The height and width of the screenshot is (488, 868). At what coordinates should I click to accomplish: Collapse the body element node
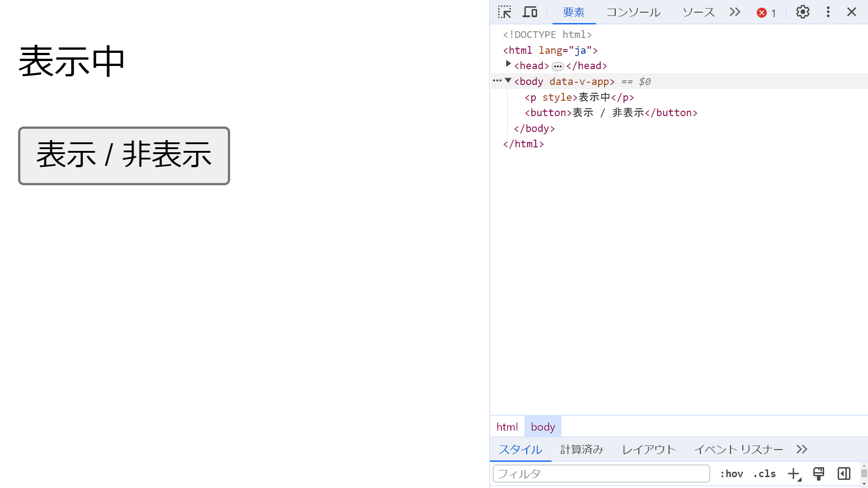point(508,81)
